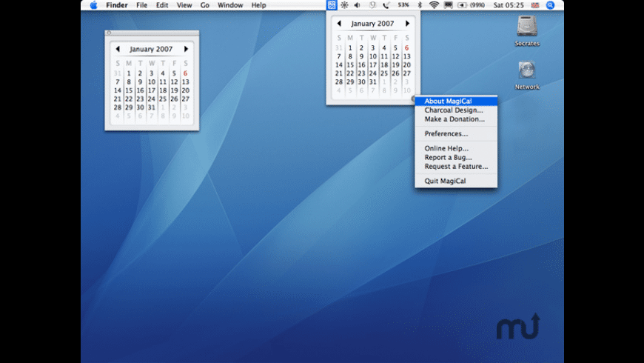Viewport: 644px width, 363px height.
Task: Go to next month in floating calendar window
Action: point(186,49)
